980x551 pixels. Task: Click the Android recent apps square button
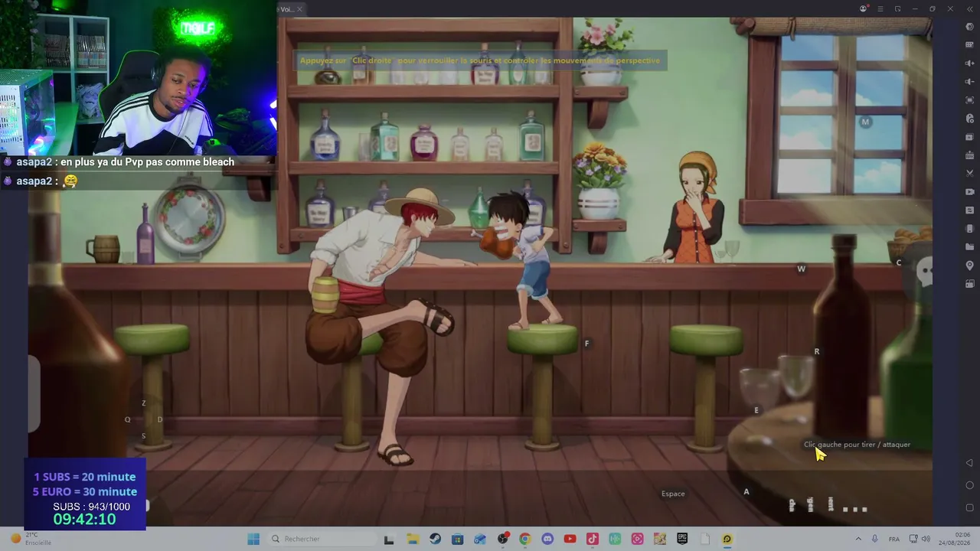pos(969,507)
